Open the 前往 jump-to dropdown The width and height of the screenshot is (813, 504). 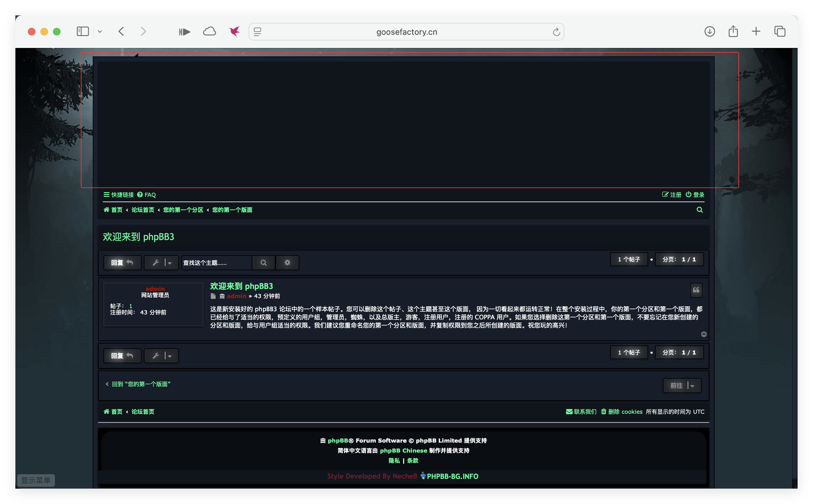(x=682, y=385)
